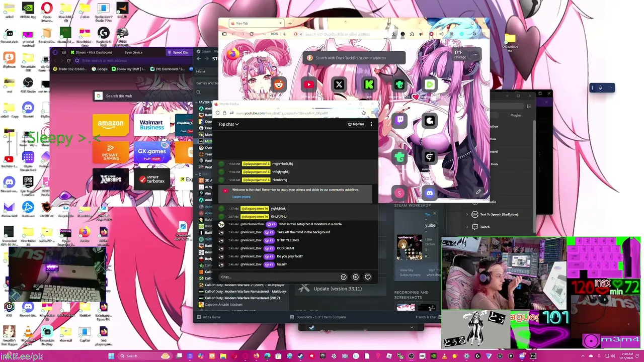The width and height of the screenshot is (644, 362).
Task: Open the Discord shortcut tile in Firefox
Action: pos(429,193)
